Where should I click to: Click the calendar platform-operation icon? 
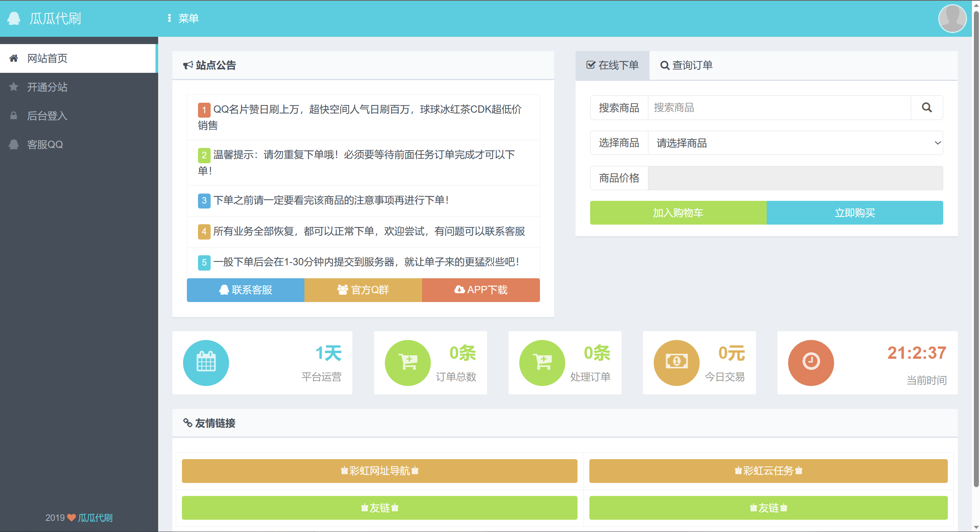point(206,363)
